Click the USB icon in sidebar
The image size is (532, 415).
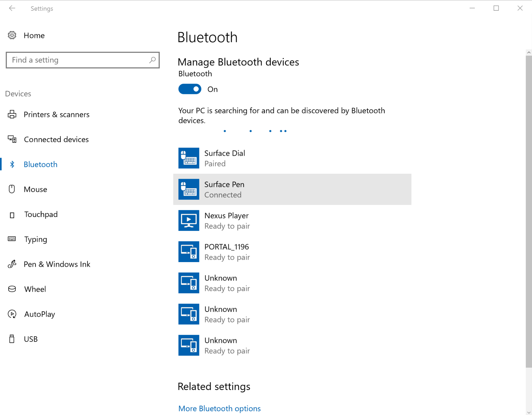[12, 339]
